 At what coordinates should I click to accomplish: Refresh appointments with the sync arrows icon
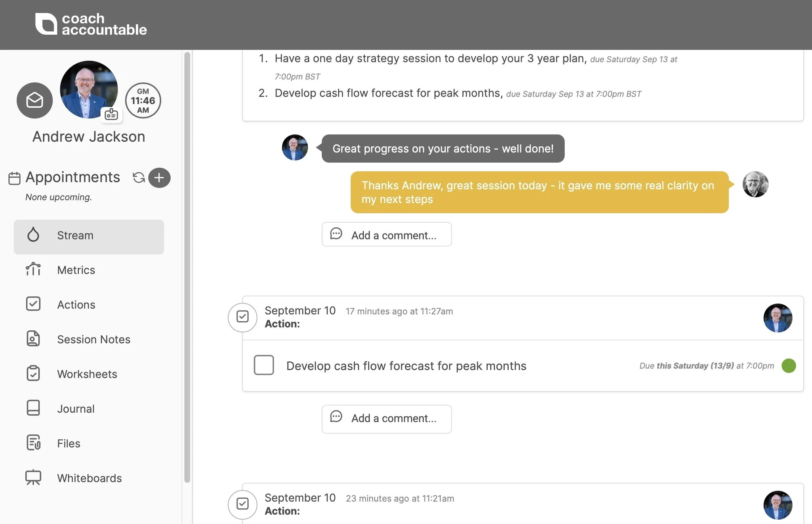138,177
